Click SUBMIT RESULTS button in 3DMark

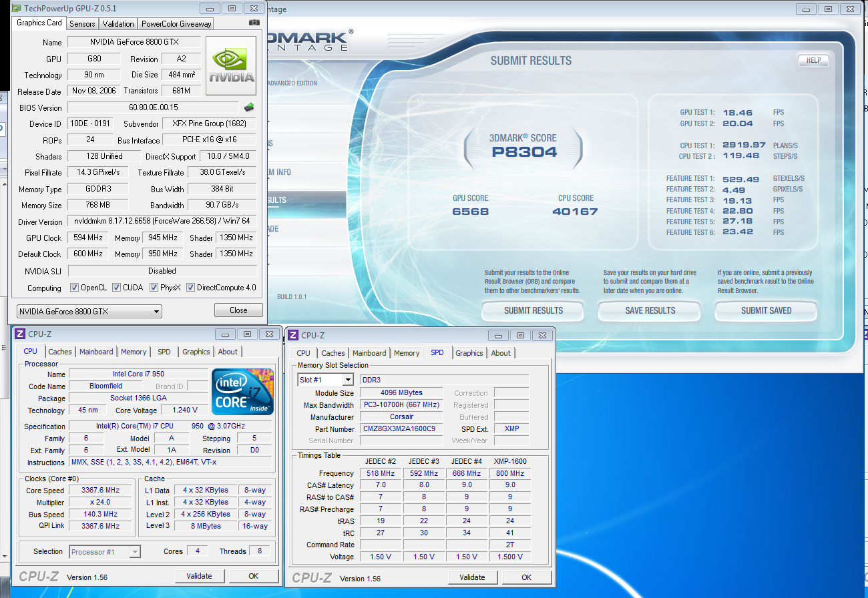click(x=533, y=310)
